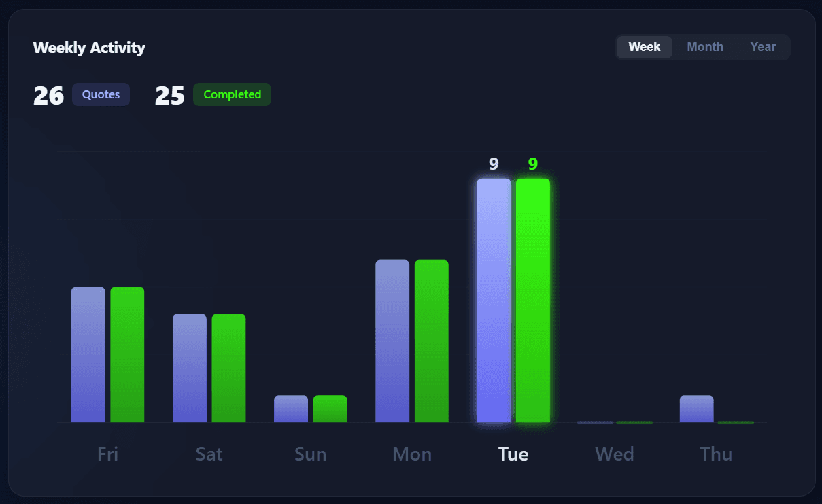Open the Year tab

pos(763,47)
